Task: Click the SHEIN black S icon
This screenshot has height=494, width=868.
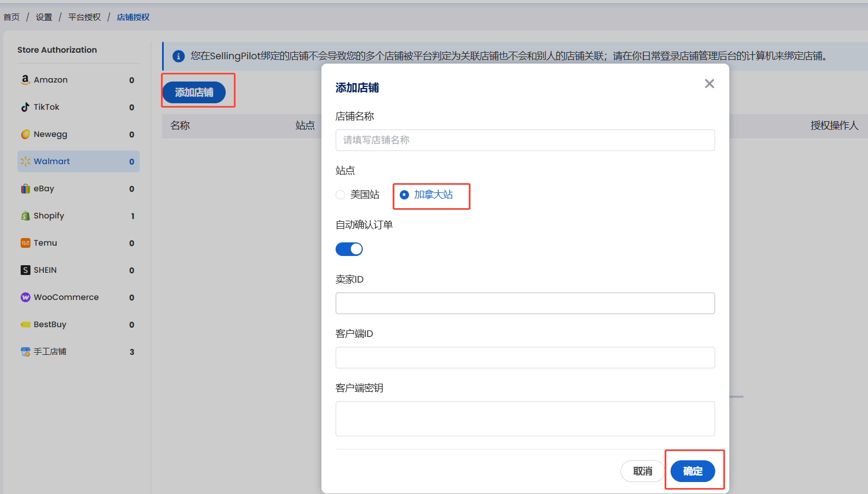Action: tap(25, 270)
